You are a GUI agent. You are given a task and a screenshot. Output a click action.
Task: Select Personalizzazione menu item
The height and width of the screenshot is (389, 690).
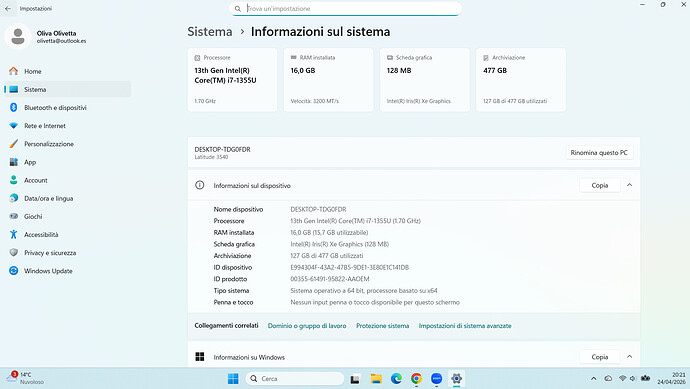[68, 144]
